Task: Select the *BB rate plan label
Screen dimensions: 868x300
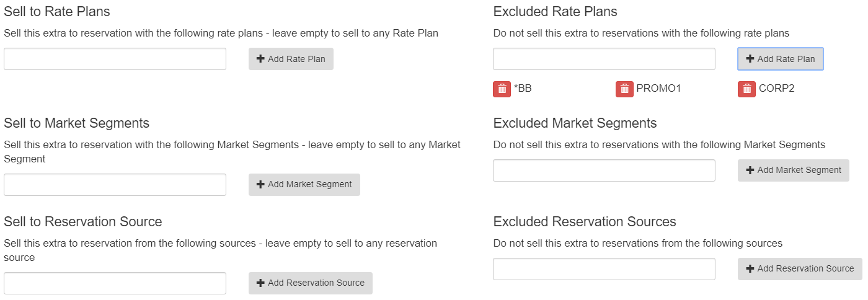Action: (x=523, y=89)
